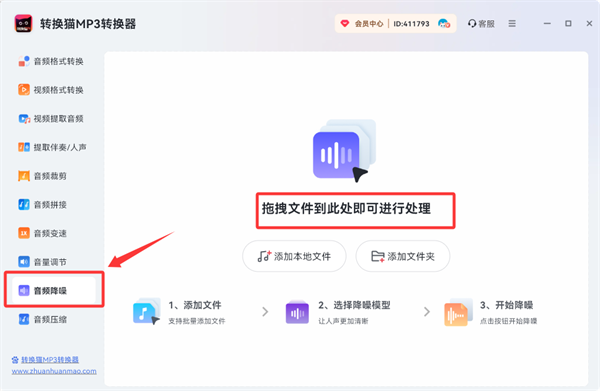
Task: Select the 音频降噪 sidebar icon
Action: coord(24,290)
